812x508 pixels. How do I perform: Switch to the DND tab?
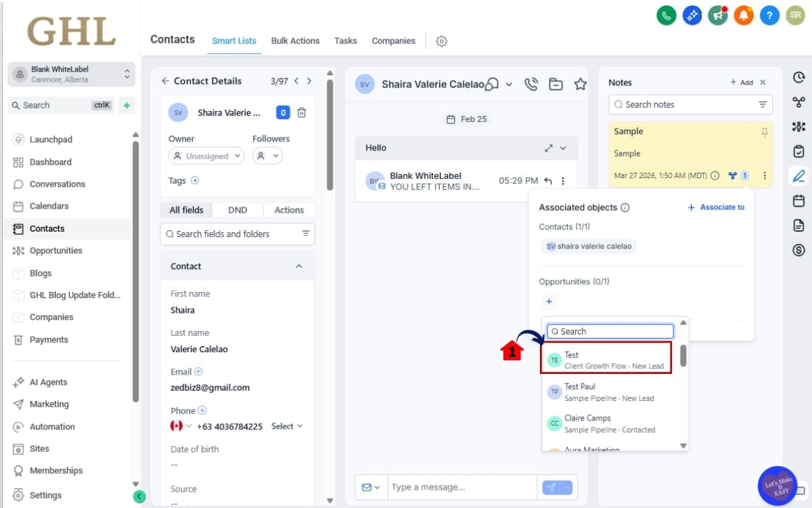(238, 210)
